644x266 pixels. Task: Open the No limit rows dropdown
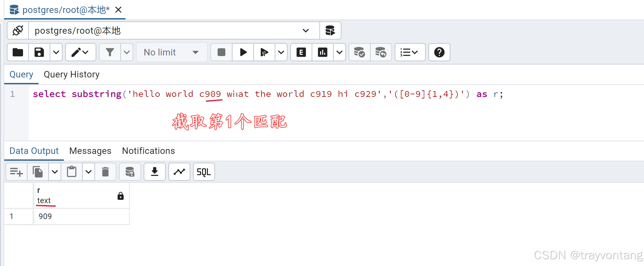172,52
